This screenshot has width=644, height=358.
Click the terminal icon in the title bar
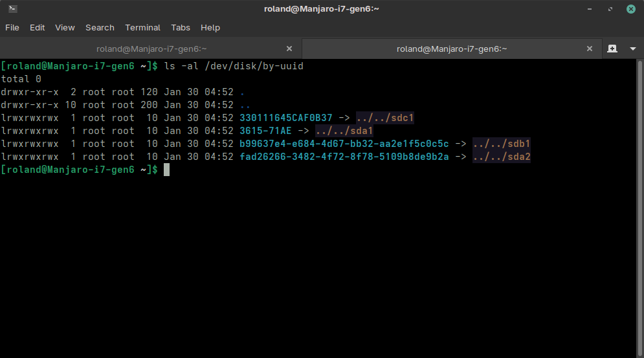click(12, 9)
